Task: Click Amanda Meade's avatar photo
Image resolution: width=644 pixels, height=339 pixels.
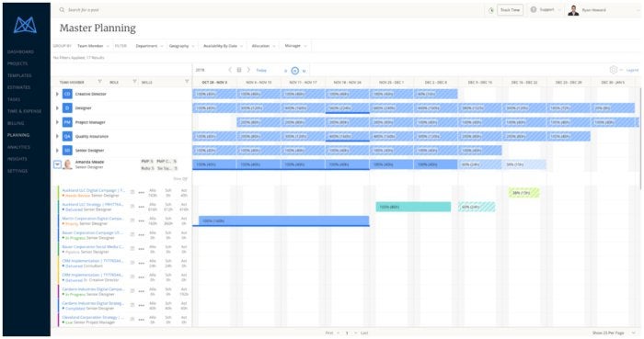Action: pyautogui.click(x=68, y=164)
